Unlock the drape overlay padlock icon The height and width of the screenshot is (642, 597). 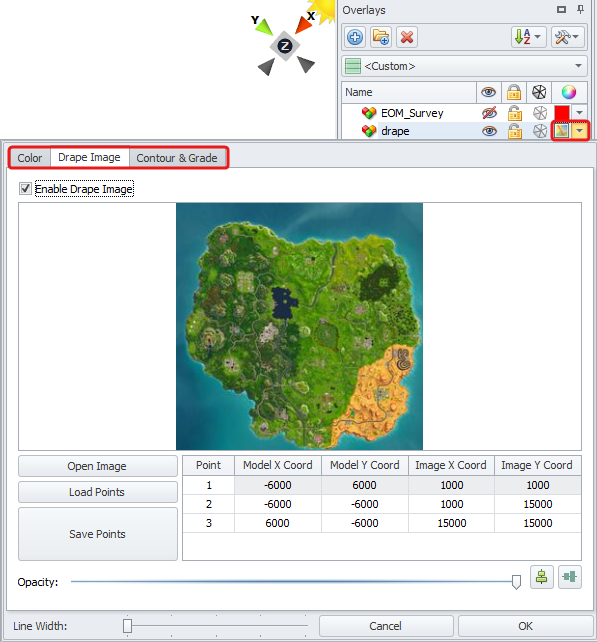coord(514,131)
